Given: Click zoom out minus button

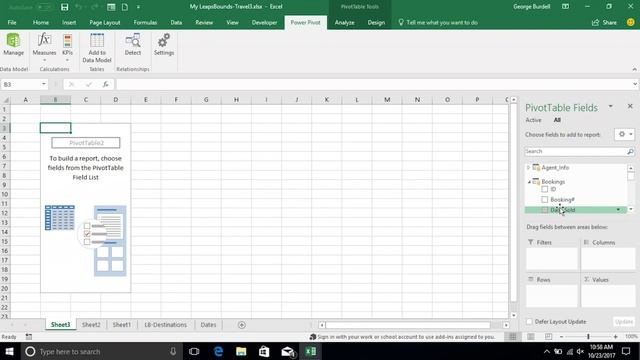Looking at the screenshot, I should pyautogui.click(x=561, y=336).
